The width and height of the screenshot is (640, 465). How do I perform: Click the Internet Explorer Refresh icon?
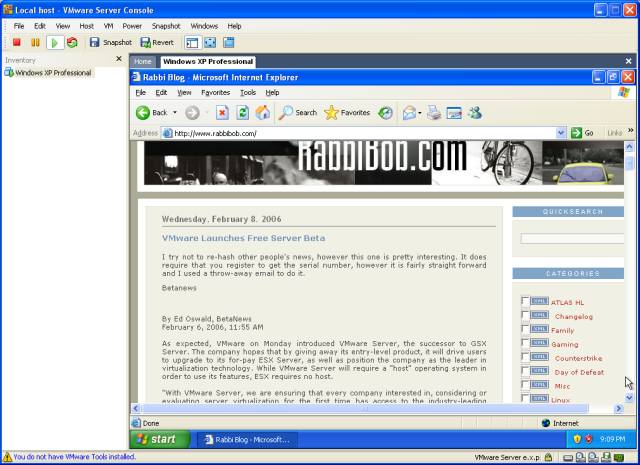pos(242,113)
